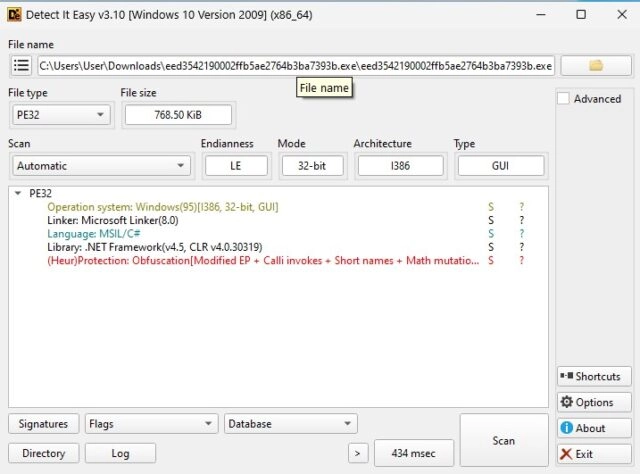Click the S link on Linker row

coord(491,220)
